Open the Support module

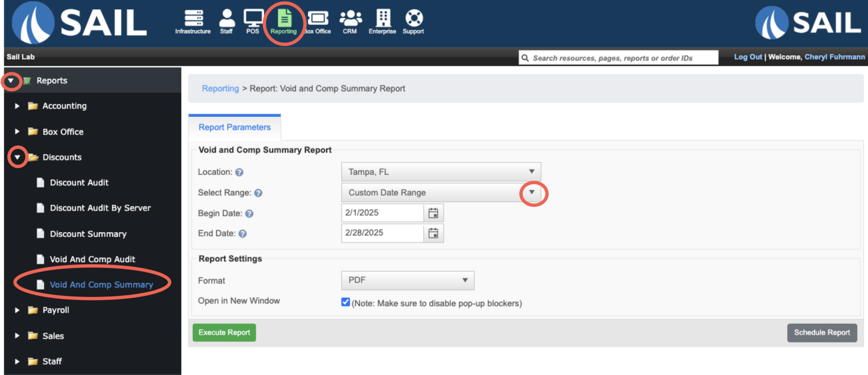click(x=413, y=22)
